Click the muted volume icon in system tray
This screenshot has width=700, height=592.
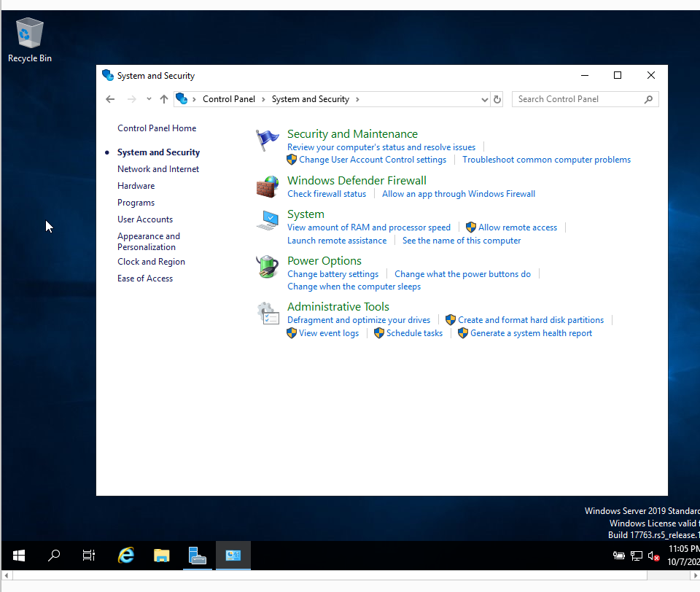653,556
